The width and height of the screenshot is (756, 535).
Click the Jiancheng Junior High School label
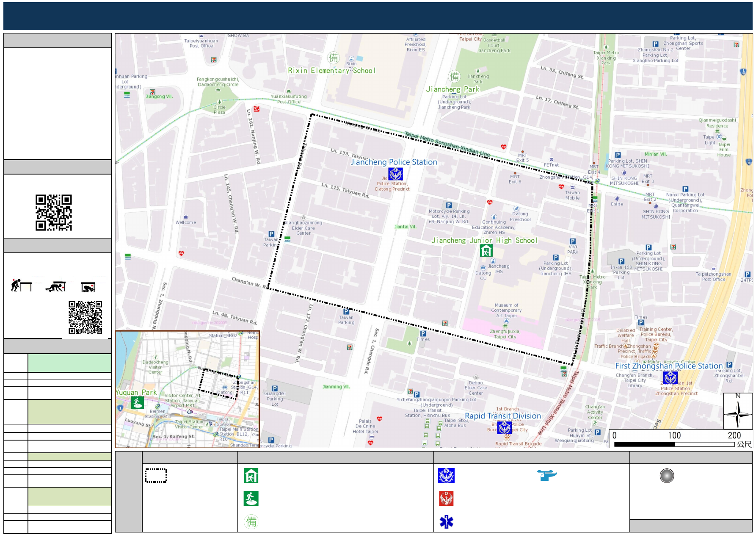click(484, 240)
